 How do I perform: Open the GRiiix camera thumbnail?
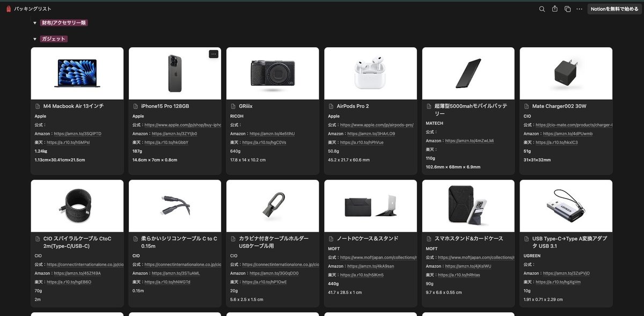(273, 74)
